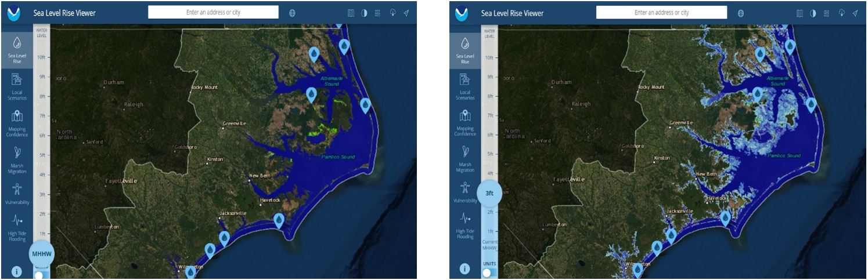Set water level to 1ft in left screenshot
868x280 pixels.
[x=42, y=233]
